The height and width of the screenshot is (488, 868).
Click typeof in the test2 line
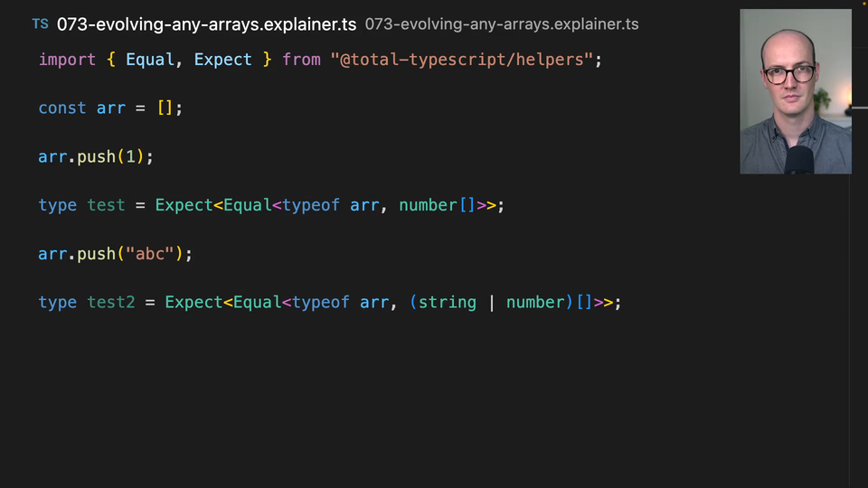[x=320, y=303]
